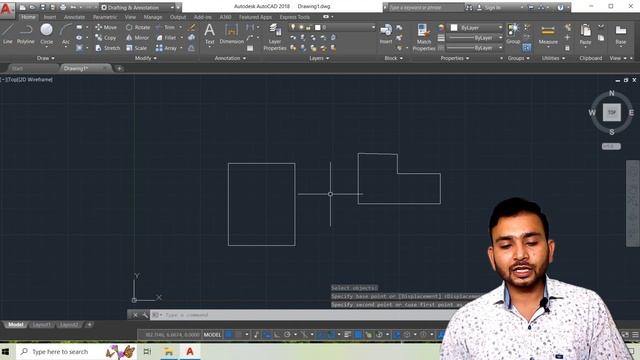Expand the Layers panel
The height and width of the screenshot is (360, 640).
click(x=319, y=58)
